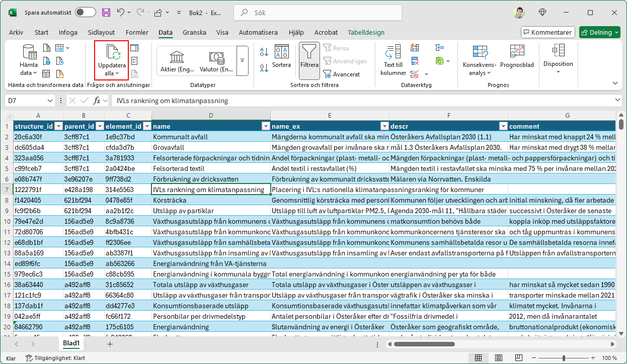
Task: Click the Flash Fill icon
Action: 415,48
